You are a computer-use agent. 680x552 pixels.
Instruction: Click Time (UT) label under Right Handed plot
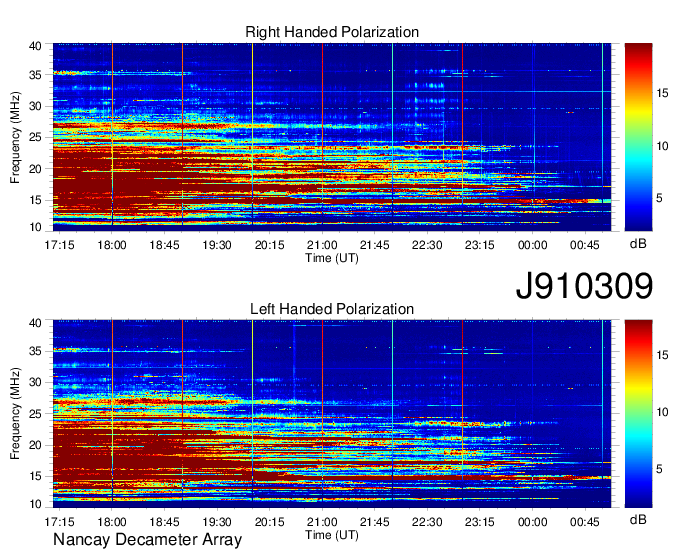tap(332, 258)
